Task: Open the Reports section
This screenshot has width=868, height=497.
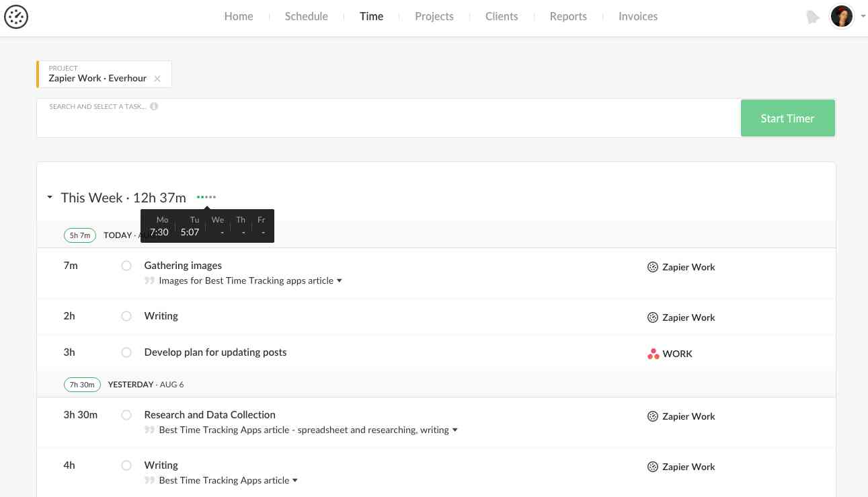Action: coord(568,16)
